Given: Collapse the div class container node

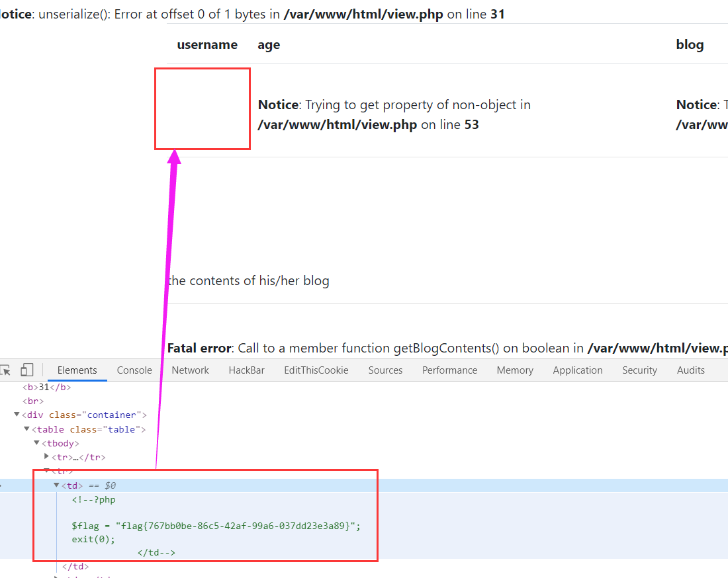Looking at the screenshot, I should point(17,414).
